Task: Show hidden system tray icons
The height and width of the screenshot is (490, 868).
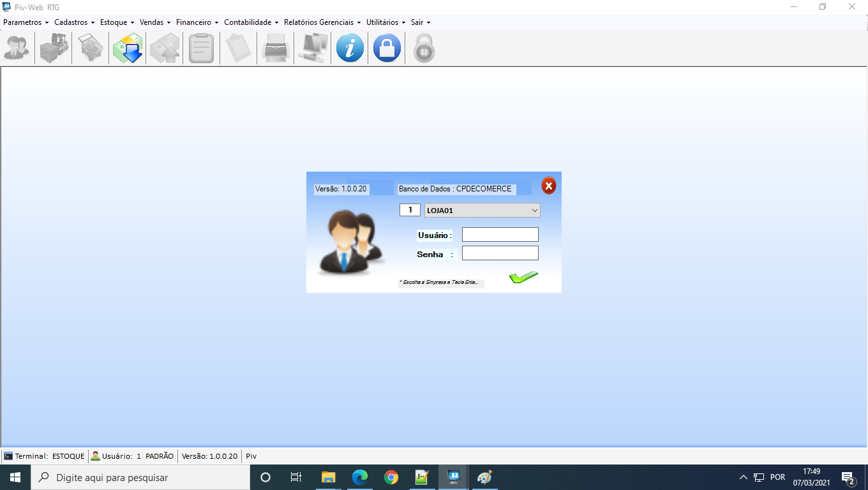Action: [x=743, y=477]
